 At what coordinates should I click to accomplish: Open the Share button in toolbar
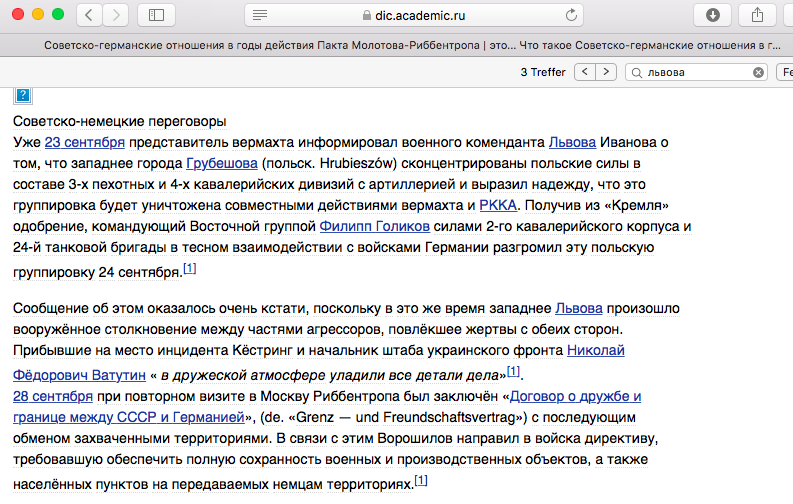[757, 15]
